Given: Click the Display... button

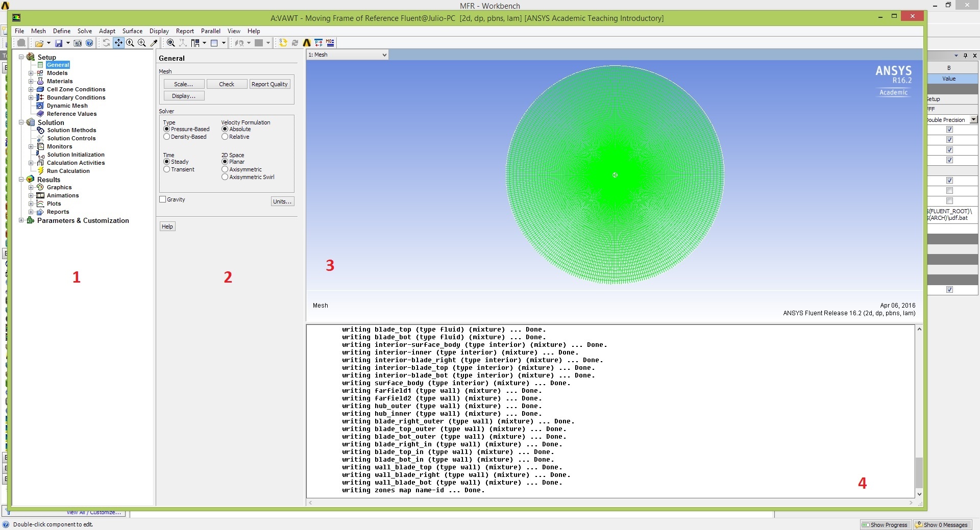Looking at the screenshot, I should point(184,96).
